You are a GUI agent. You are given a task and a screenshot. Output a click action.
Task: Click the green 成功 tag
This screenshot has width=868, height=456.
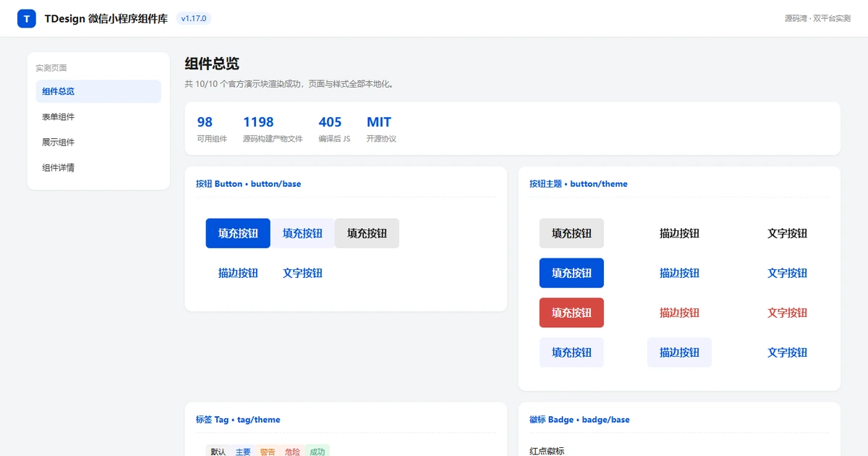(x=317, y=451)
